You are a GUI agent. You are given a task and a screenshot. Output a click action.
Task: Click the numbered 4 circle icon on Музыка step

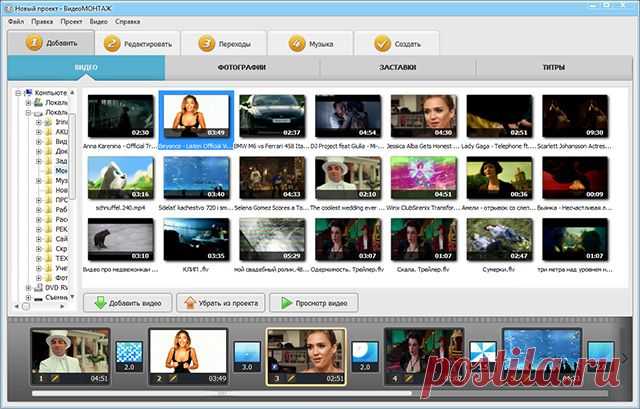(x=297, y=44)
